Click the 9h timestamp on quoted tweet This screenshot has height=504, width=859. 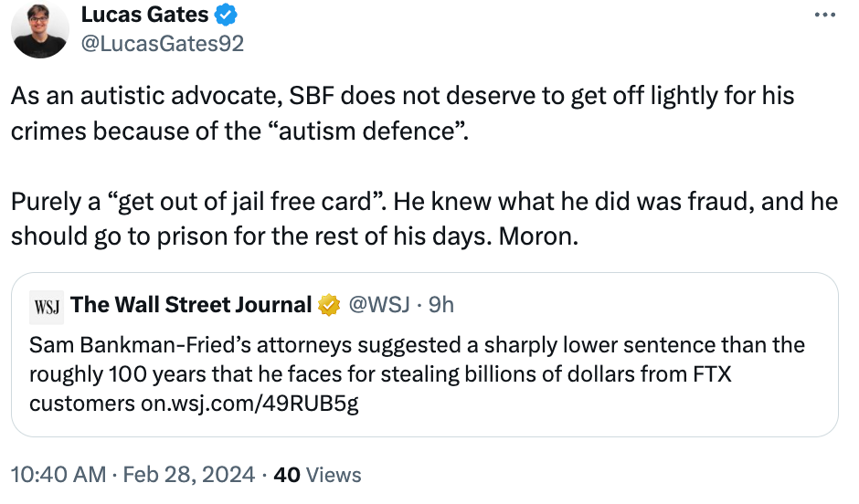(x=441, y=305)
